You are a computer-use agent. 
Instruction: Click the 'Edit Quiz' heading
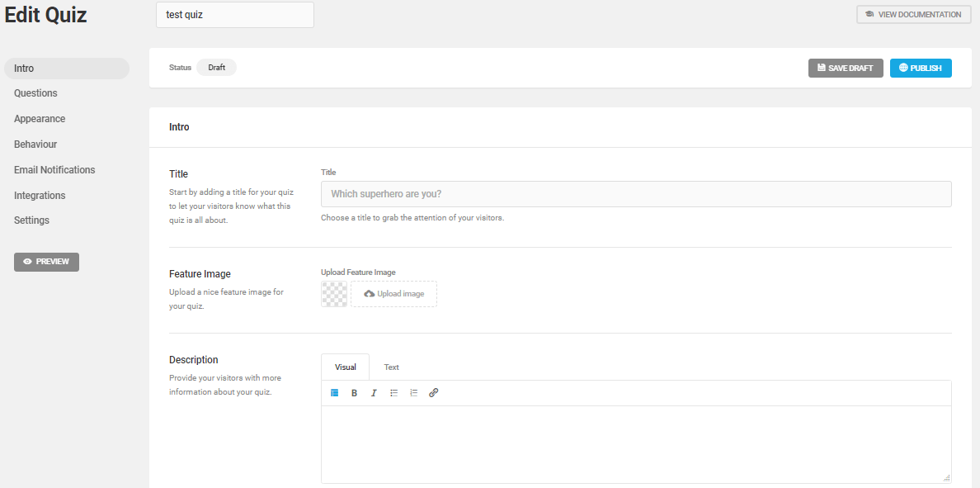point(45,15)
